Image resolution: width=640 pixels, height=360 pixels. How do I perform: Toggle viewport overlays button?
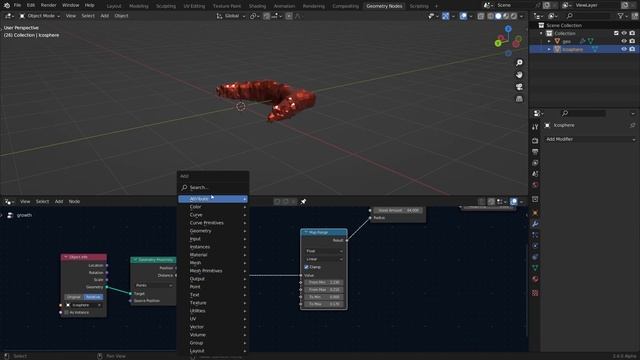tap(463, 16)
